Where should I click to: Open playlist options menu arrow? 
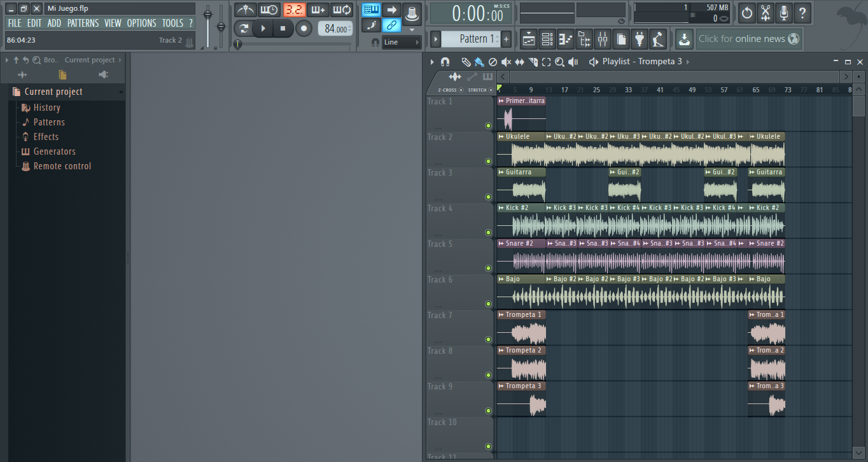[432, 62]
